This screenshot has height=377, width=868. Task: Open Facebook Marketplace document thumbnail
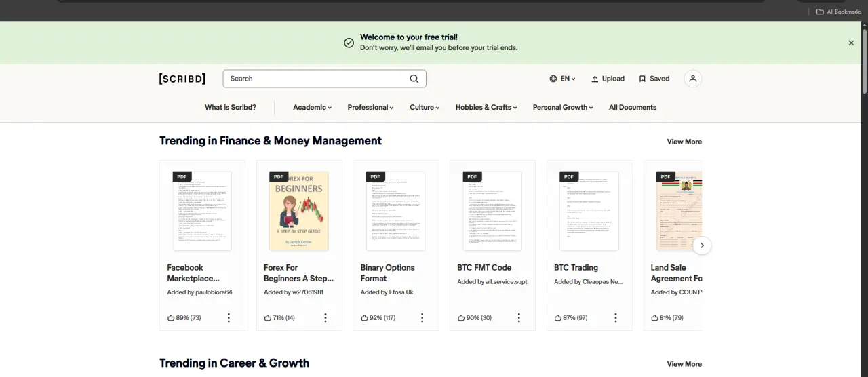point(202,211)
